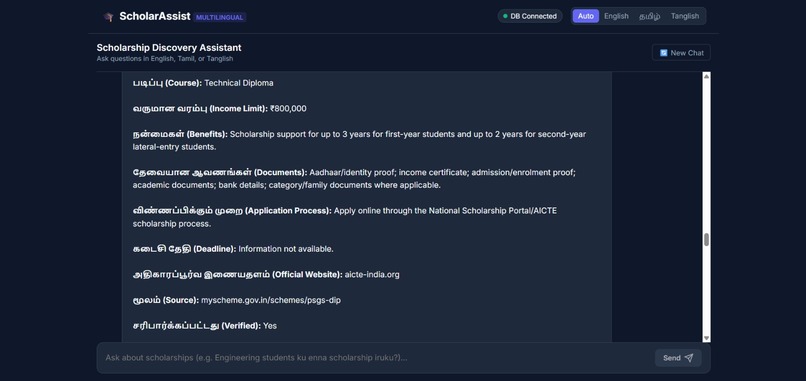Image resolution: width=806 pixels, height=381 pixels.
Task: Click the 'அதிகாரப்பூர்வ இணையதளம் (Official Website):' label
Action: pyautogui.click(x=237, y=275)
